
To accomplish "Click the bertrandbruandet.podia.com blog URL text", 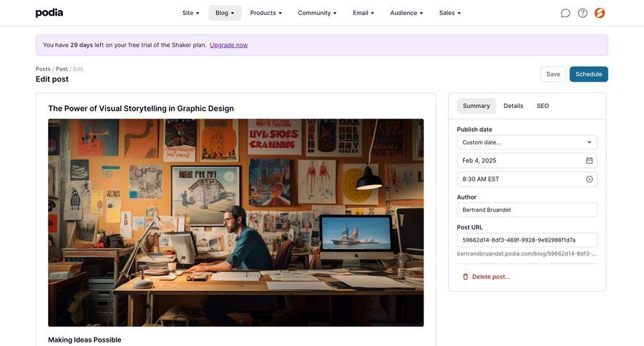I will 527,254.
